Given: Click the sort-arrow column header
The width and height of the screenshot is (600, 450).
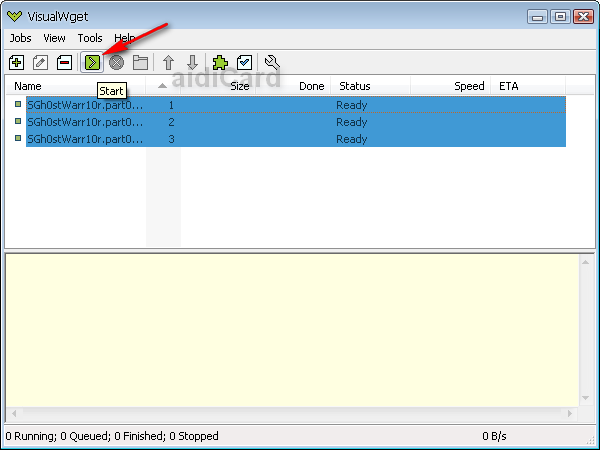Looking at the screenshot, I should click(163, 86).
